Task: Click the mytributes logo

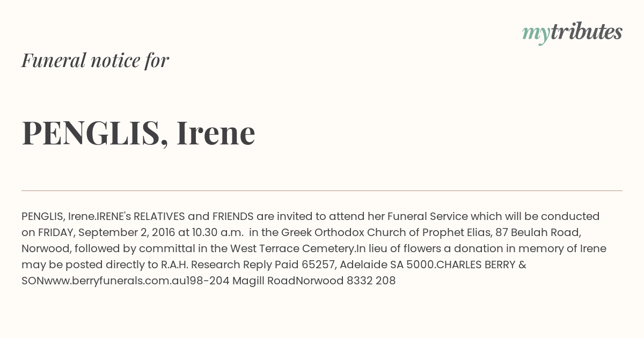Action: tap(572, 33)
